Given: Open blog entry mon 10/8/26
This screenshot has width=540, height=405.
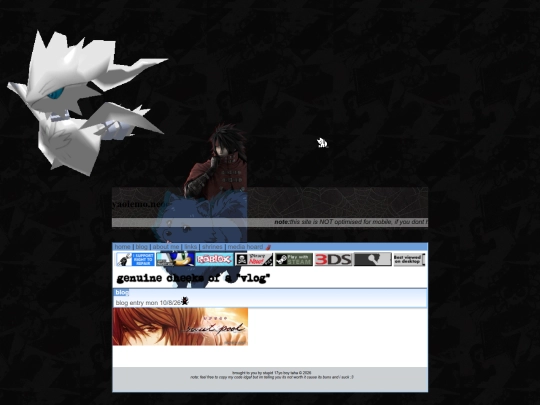Looking at the screenshot, I should 148,303.
